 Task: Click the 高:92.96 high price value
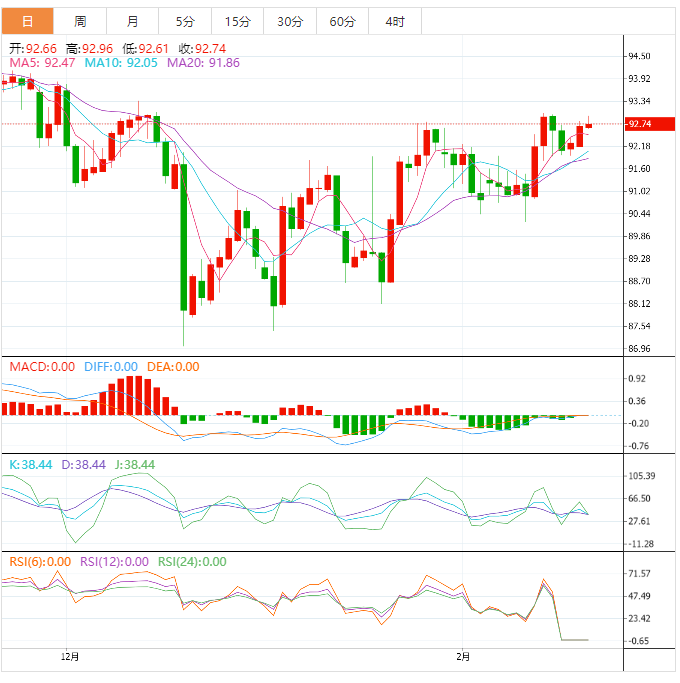(89, 48)
